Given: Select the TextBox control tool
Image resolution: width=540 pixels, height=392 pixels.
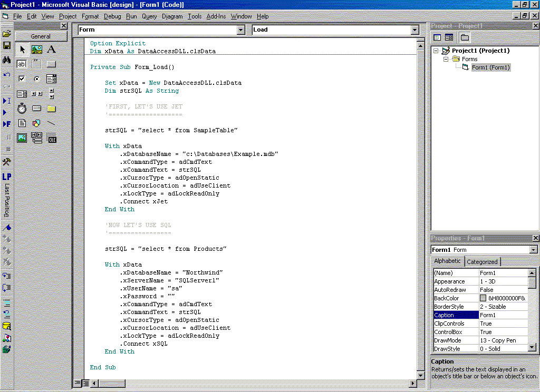Looking at the screenshot, I should [x=22, y=64].
